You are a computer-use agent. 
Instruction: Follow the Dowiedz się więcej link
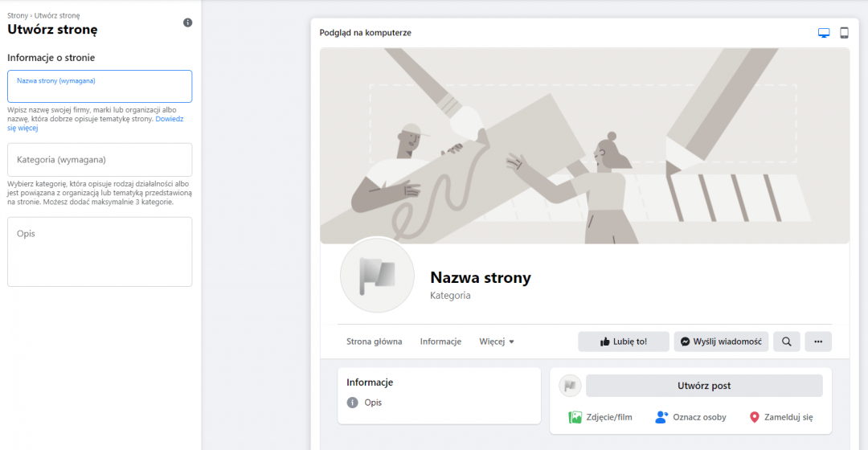[170, 119]
